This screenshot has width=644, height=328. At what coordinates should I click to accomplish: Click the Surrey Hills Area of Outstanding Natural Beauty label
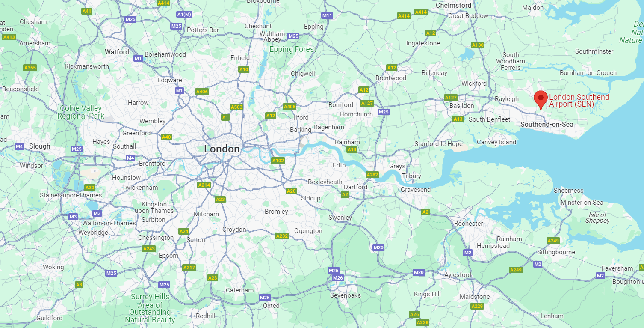tap(150, 308)
